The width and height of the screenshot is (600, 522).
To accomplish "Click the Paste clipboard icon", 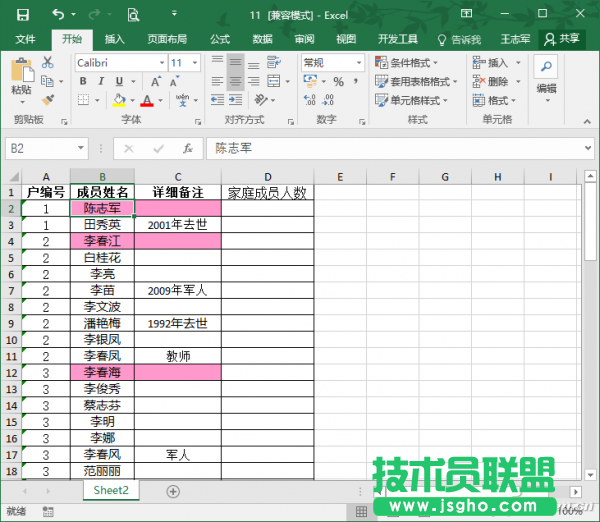I will (x=22, y=71).
